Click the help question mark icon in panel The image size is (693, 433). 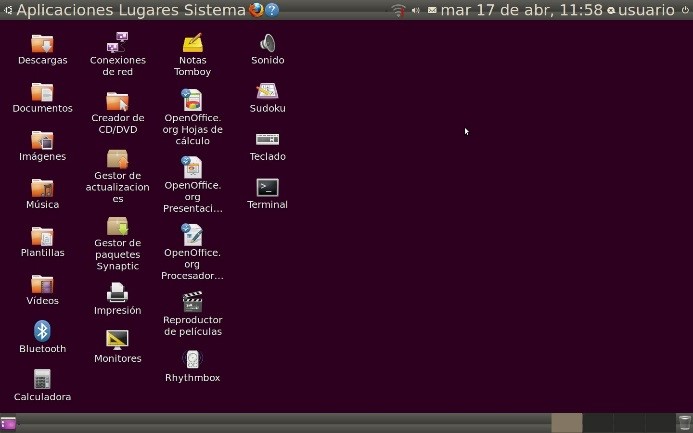click(x=272, y=10)
